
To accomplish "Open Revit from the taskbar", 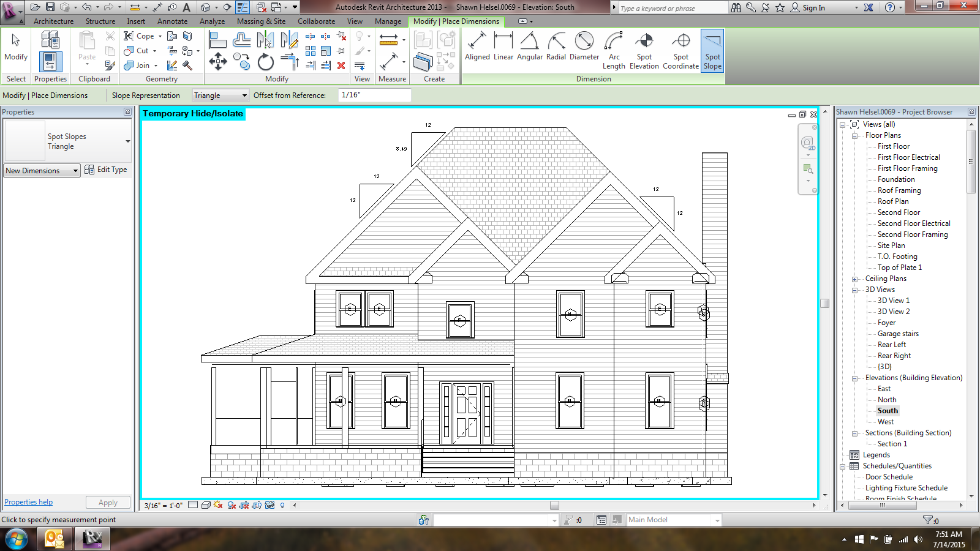I will tap(92, 539).
